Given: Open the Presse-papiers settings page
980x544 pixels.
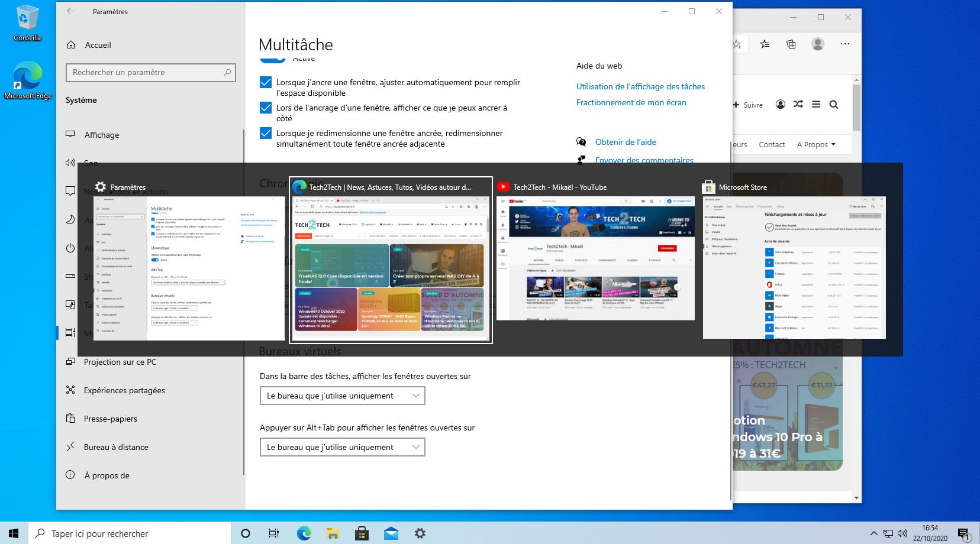Looking at the screenshot, I should pos(110,419).
